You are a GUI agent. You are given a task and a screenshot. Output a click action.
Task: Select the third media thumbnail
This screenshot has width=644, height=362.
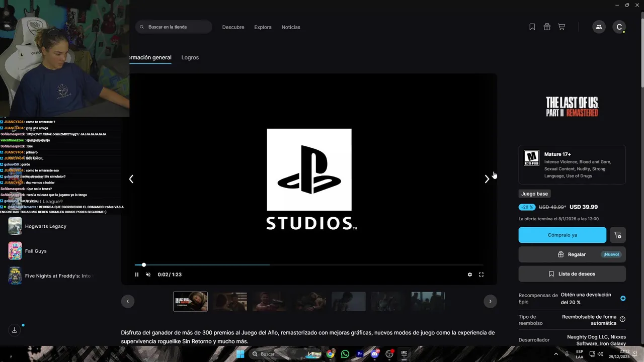(269, 302)
